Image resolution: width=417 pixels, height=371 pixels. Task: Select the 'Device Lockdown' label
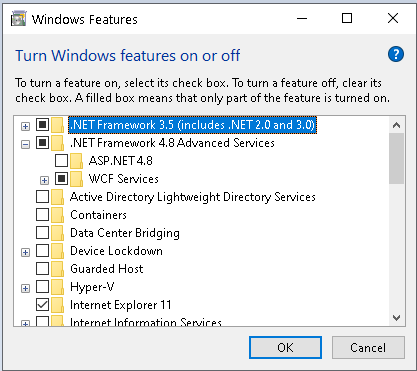point(116,251)
